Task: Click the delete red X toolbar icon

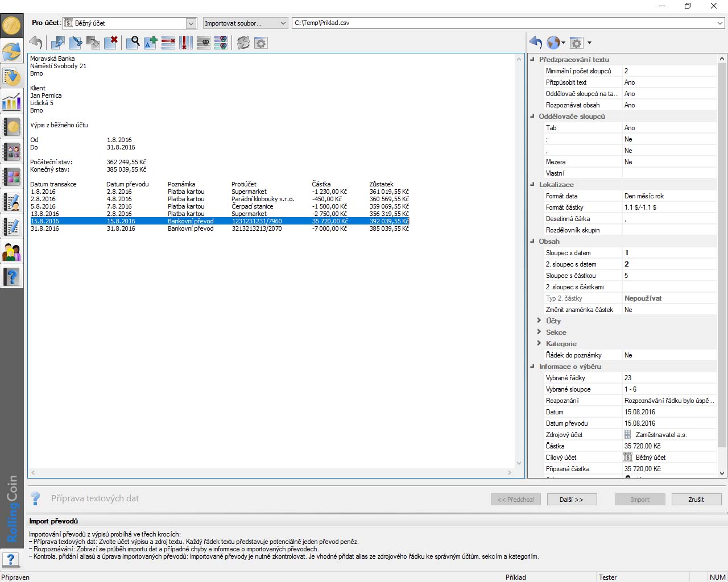Action: pos(111,43)
